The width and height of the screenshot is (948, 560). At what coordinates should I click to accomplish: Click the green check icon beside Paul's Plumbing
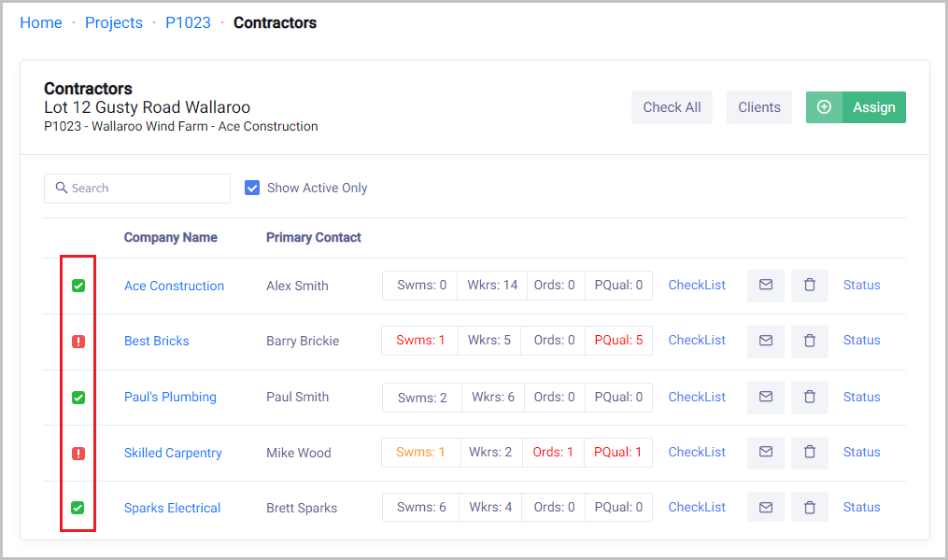pos(78,398)
